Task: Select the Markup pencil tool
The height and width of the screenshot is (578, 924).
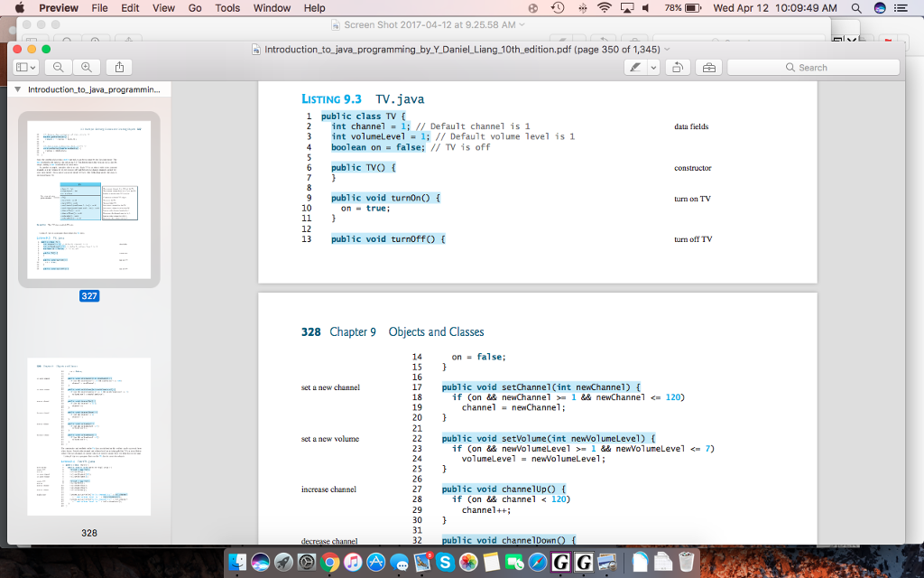Action: (633, 66)
